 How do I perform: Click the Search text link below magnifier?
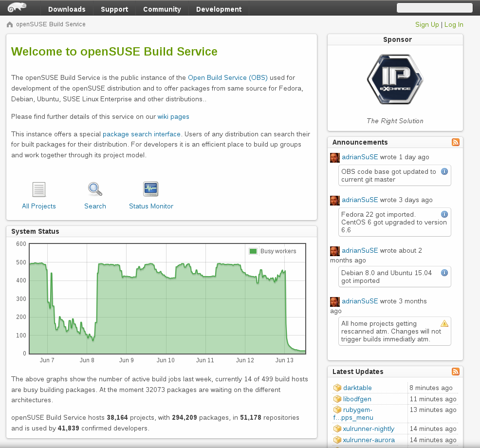[95, 206]
